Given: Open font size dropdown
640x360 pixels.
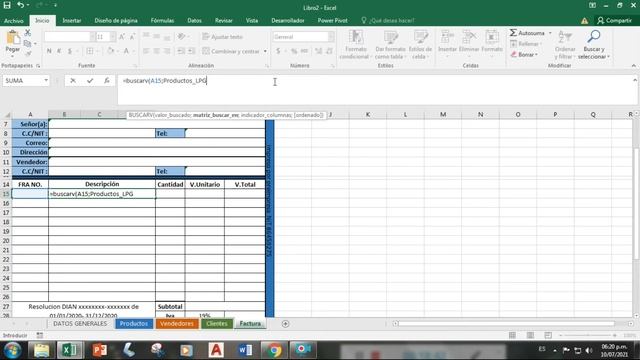Looking at the screenshot, I should pos(113,37).
